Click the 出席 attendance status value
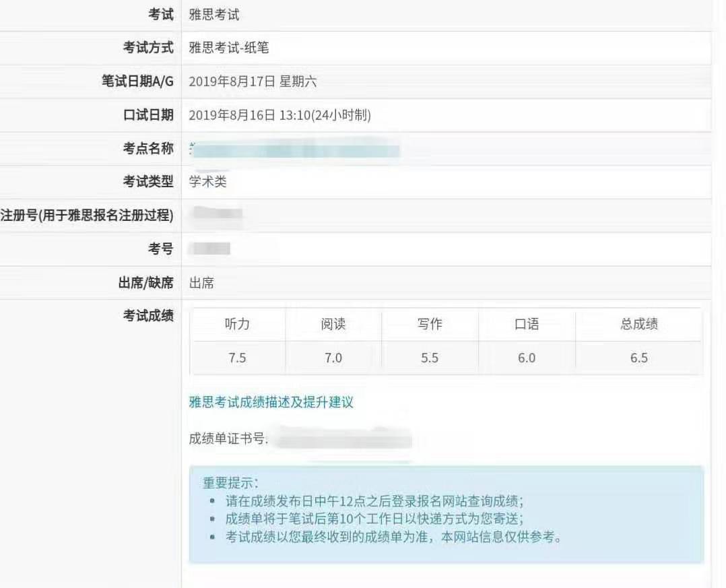 point(201,283)
